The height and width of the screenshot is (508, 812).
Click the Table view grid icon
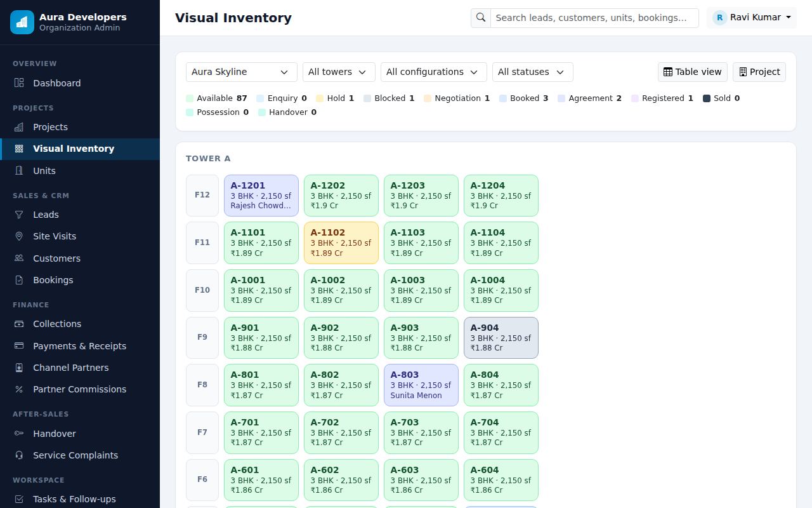(668, 72)
